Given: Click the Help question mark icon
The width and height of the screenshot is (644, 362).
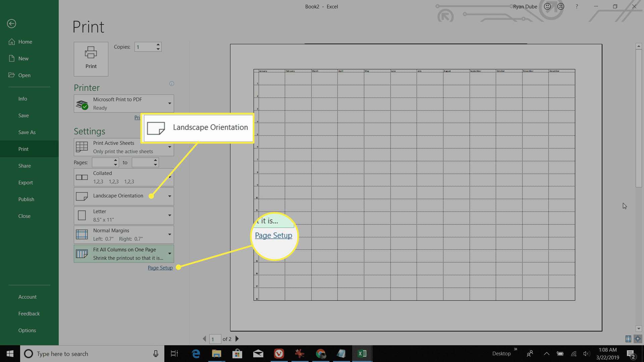Looking at the screenshot, I should [x=577, y=6].
